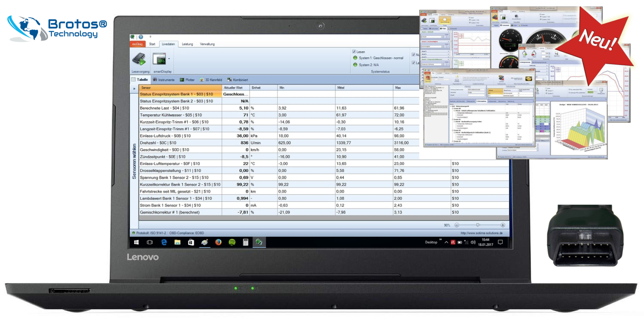The image size is (644, 320).
Task: Show the 3D Kennfeld view
Action: coord(211,79)
